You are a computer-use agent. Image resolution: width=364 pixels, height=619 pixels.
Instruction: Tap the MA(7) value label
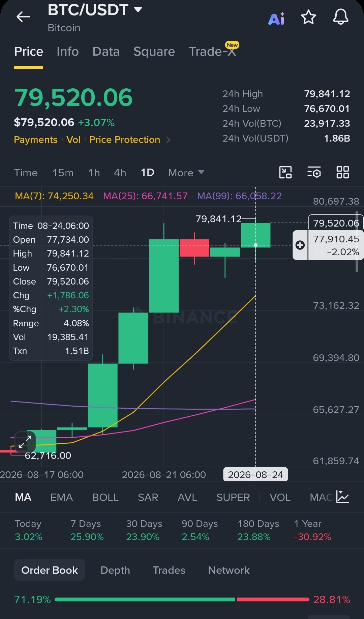54,196
